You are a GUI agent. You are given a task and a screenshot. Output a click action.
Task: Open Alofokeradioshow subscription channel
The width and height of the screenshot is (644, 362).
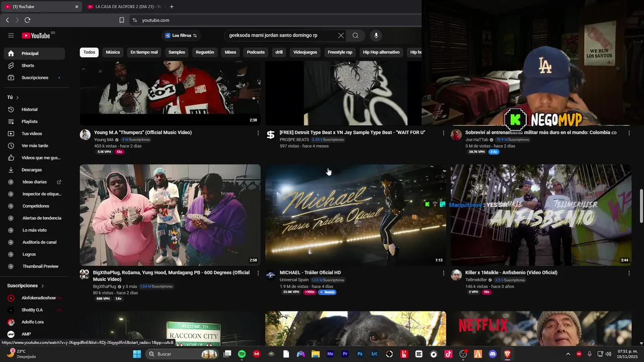tap(34, 298)
